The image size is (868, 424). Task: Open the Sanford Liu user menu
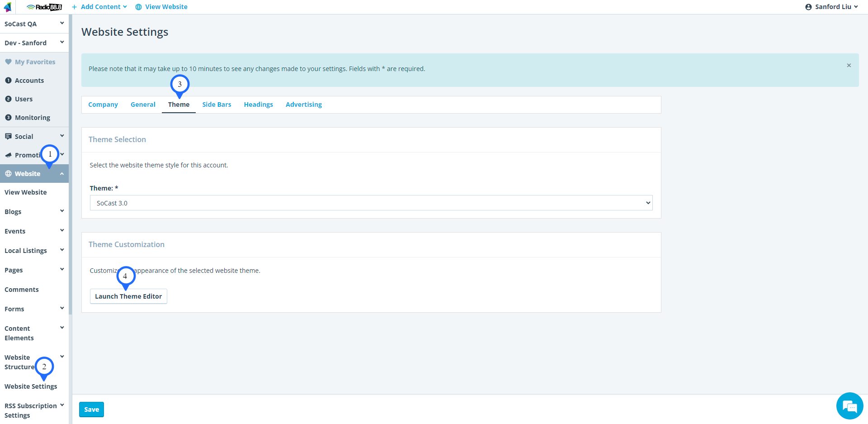pyautogui.click(x=831, y=7)
